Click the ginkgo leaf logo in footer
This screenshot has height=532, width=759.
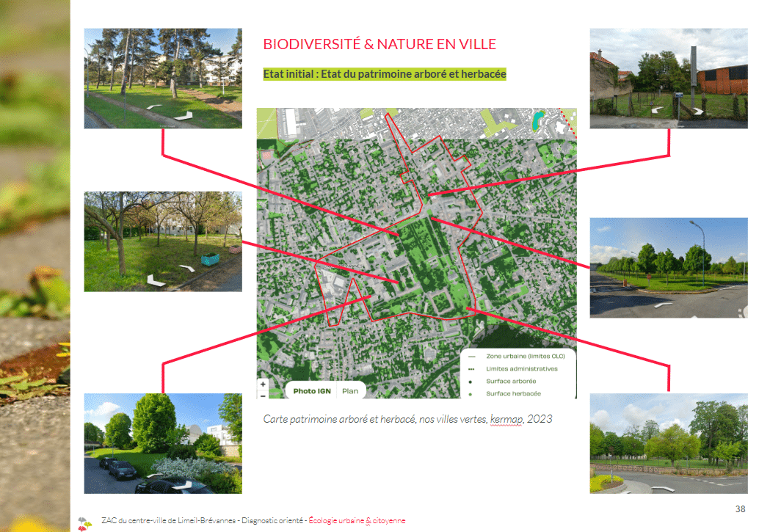tap(84, 522)
